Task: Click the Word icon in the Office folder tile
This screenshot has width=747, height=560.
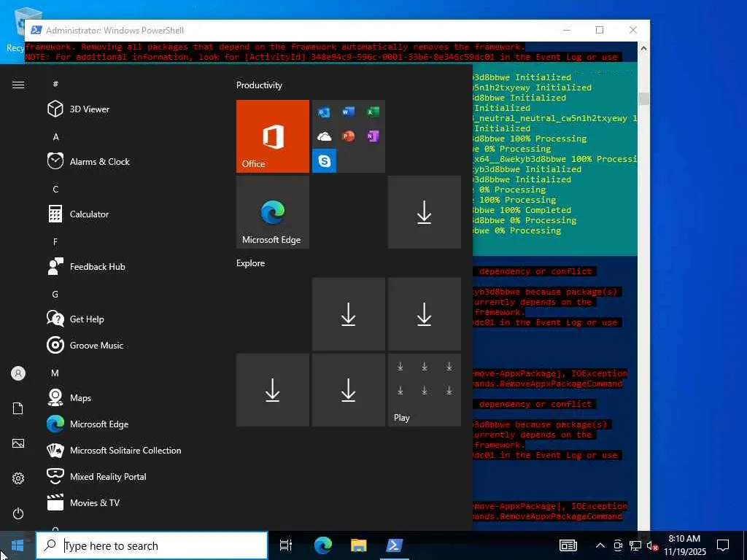Action: click(x=348, y=112)
